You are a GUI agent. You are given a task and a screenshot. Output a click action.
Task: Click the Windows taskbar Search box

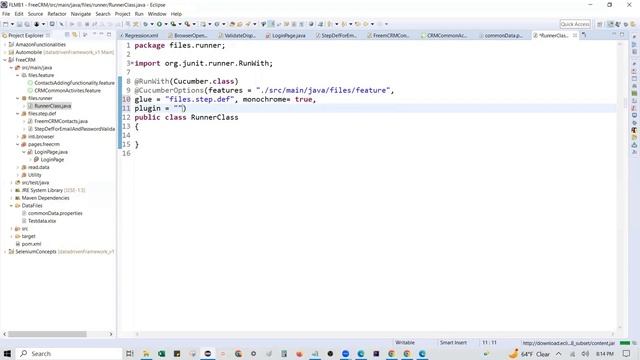pyautogui.click(x=70, y=353)
